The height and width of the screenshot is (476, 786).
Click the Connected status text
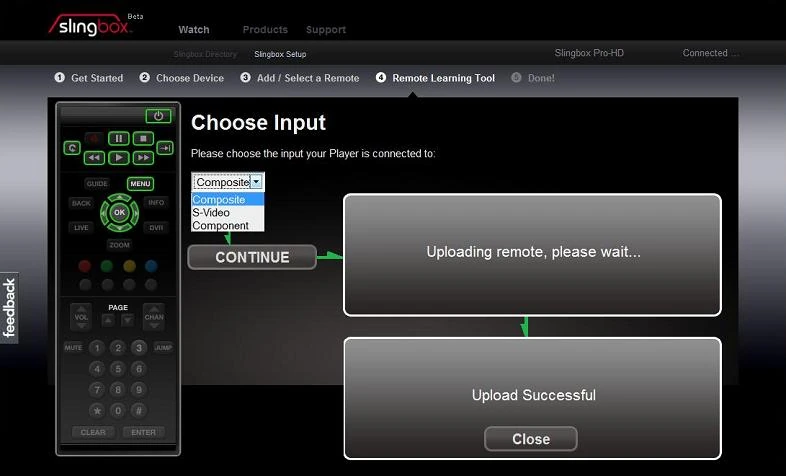pos(710,53)
